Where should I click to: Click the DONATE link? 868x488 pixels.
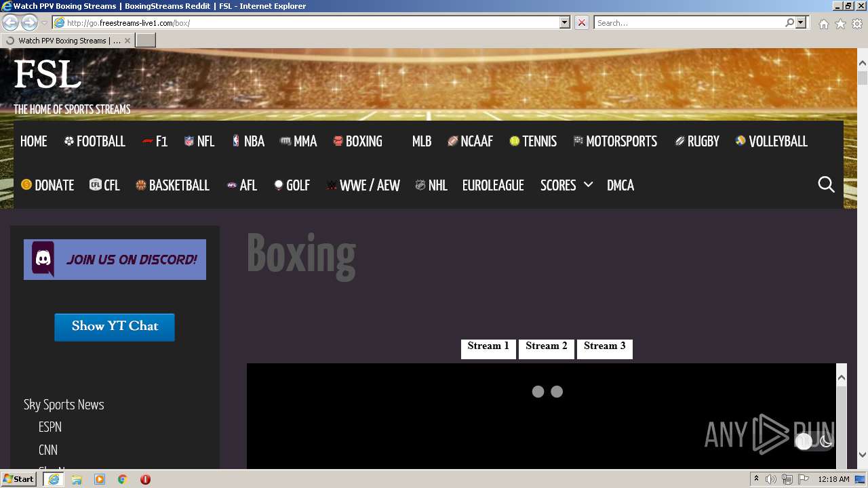click(x=47, y=185)
